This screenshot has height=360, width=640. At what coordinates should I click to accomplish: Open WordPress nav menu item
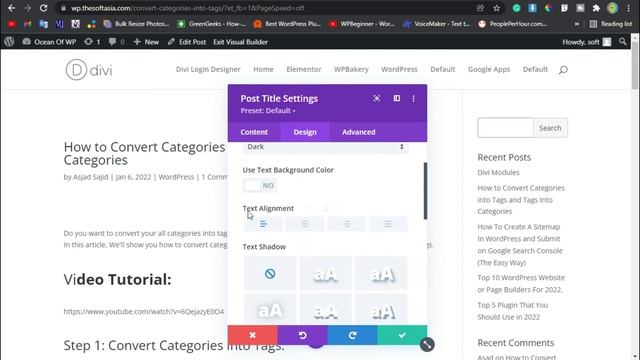399,69
